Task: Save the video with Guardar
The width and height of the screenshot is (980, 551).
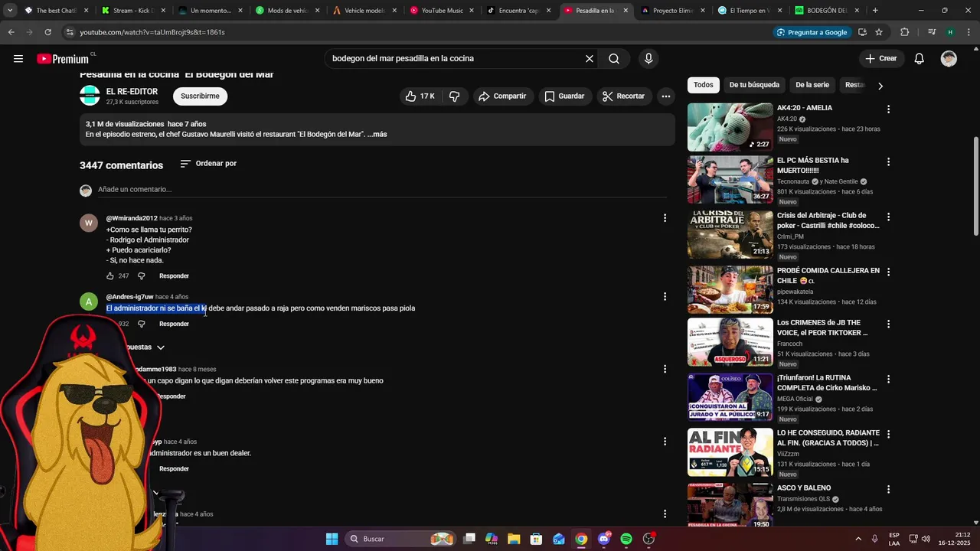Action: click(x=564, y=96)
